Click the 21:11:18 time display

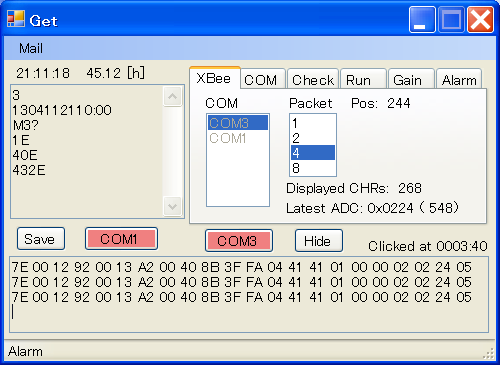tap(43, 73)
